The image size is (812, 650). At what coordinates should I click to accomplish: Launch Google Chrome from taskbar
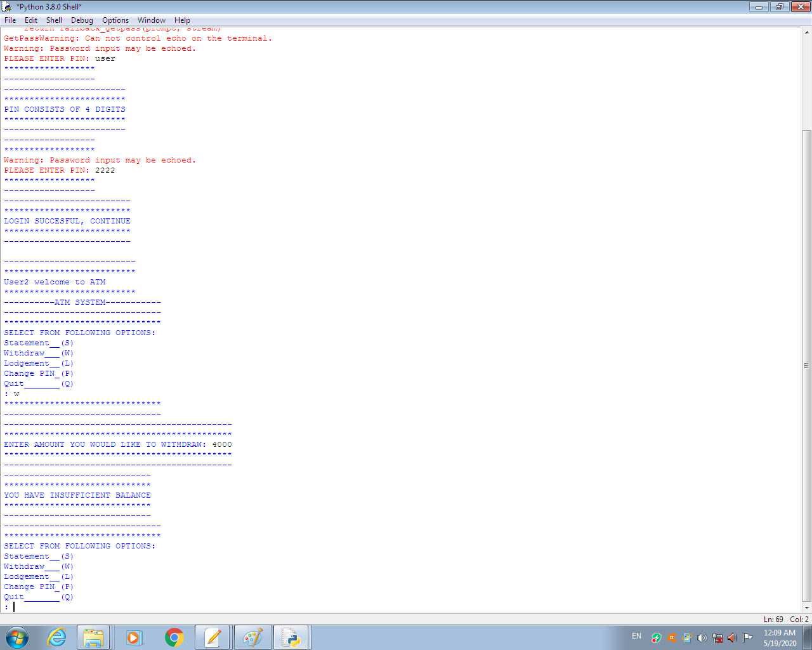pyautogui.click(x=174, y=637)
